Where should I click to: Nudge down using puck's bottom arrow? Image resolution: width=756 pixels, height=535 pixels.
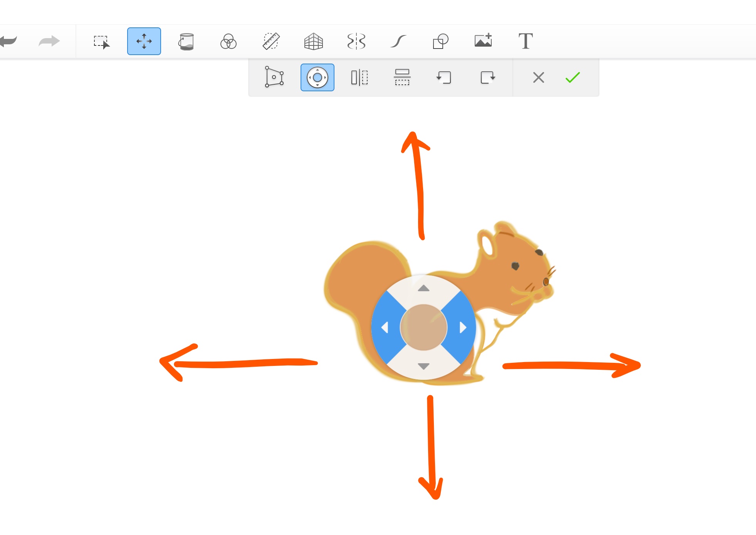pos(423,366)
